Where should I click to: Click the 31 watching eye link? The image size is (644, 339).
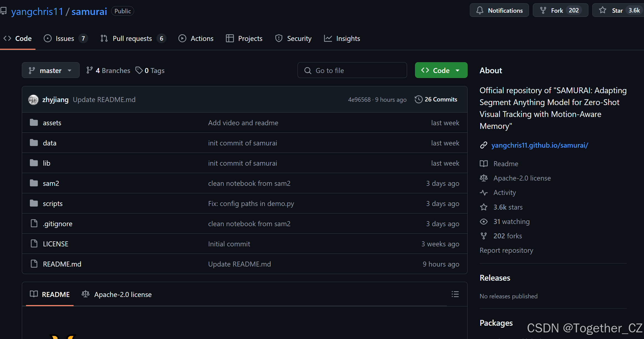[511, 221]
